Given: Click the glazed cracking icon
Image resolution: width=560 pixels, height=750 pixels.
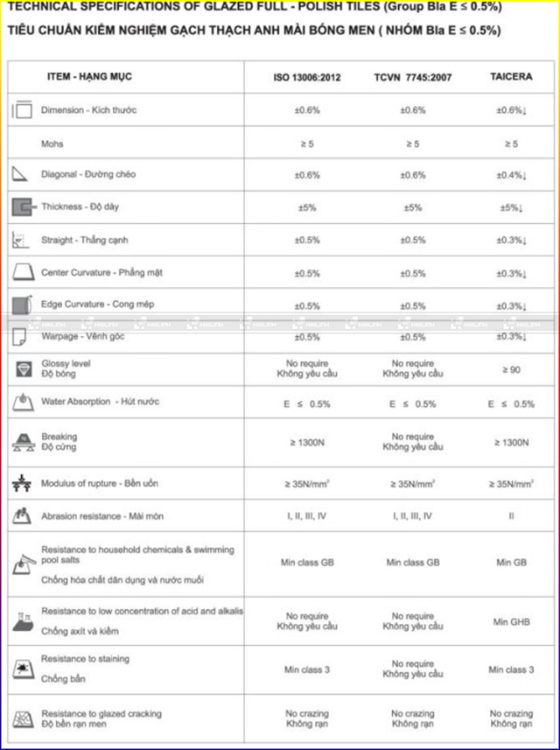Looking at the screenshot, I should pyautogui.click(x=23, y=719).
